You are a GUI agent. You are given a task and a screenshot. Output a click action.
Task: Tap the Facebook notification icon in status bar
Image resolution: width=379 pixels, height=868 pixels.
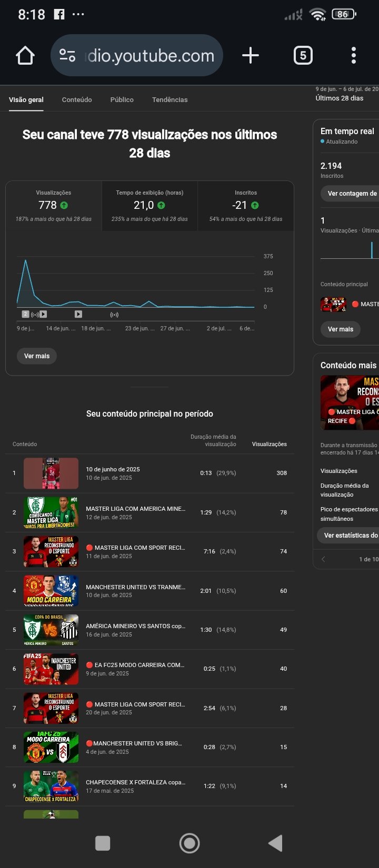(59, 15)
